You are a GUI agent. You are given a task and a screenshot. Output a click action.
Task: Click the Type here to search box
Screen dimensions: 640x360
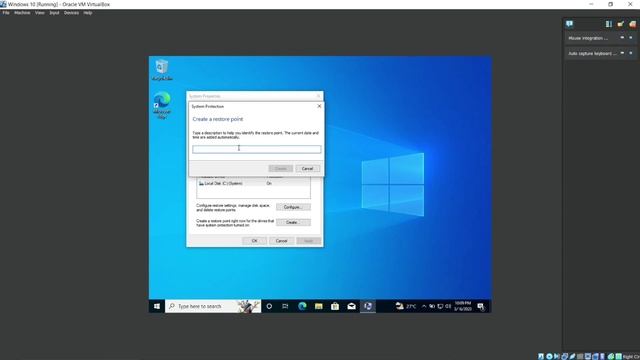tap(213, 306)
